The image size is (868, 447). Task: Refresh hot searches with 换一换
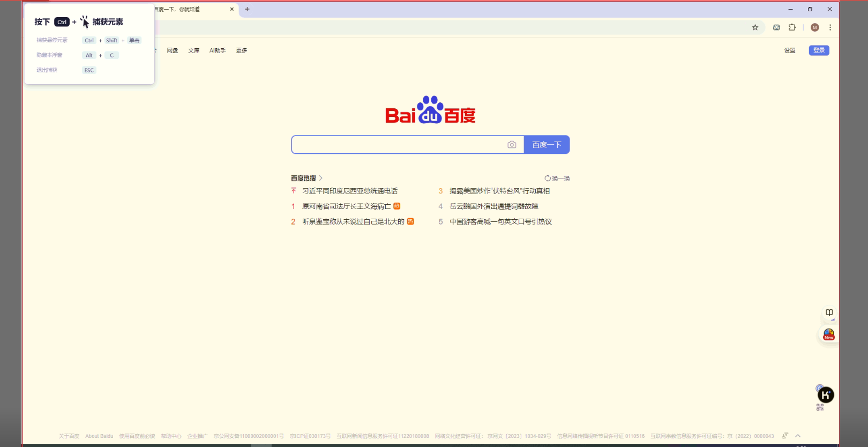click(x=557, y=178)
